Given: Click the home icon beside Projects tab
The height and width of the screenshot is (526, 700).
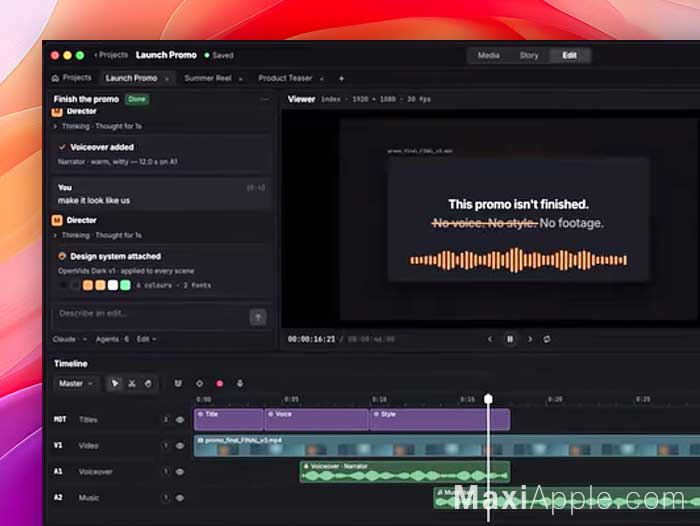Looking at the screenshot, I should tap(55, 78).
